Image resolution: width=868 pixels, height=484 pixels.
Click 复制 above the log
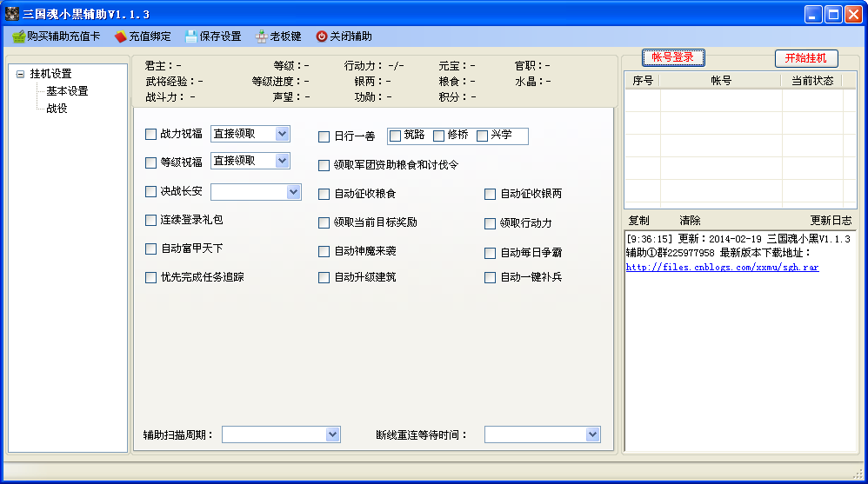638,221
